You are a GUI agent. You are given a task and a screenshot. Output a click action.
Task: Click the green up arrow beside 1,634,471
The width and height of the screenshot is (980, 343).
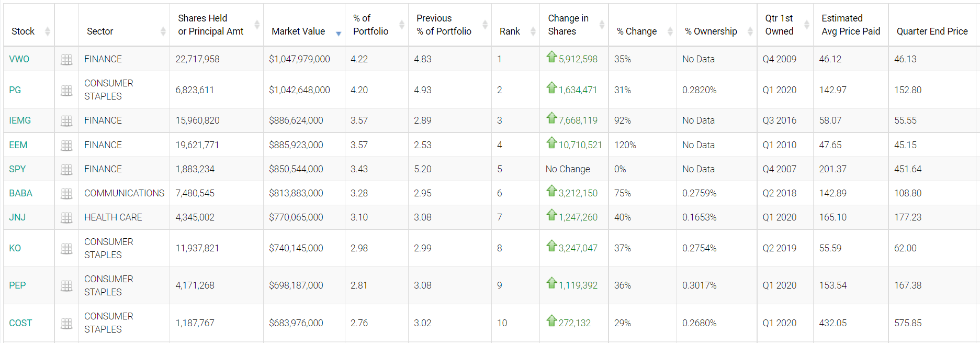[x=551, y=87]
